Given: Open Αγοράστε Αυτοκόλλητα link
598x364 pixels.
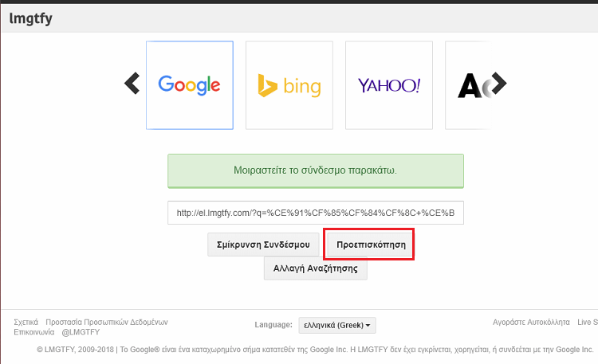Looking at the screenshot, I should tap(531, 323).
